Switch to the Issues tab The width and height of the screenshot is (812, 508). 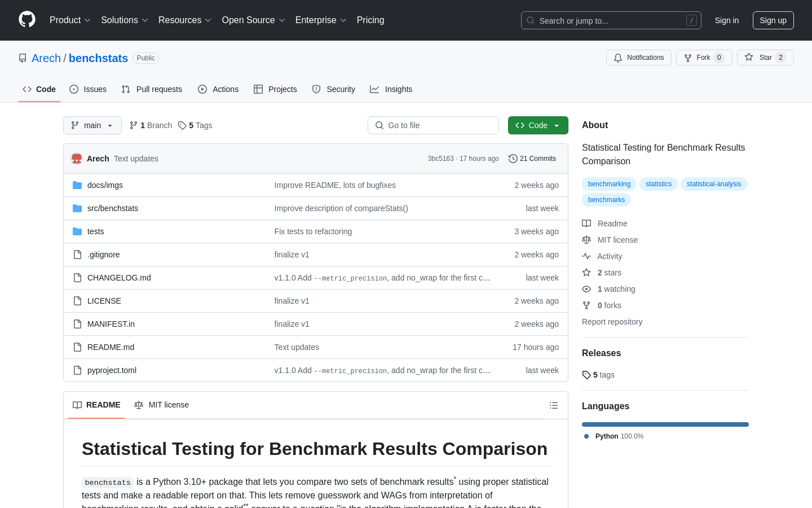point(88,89)
